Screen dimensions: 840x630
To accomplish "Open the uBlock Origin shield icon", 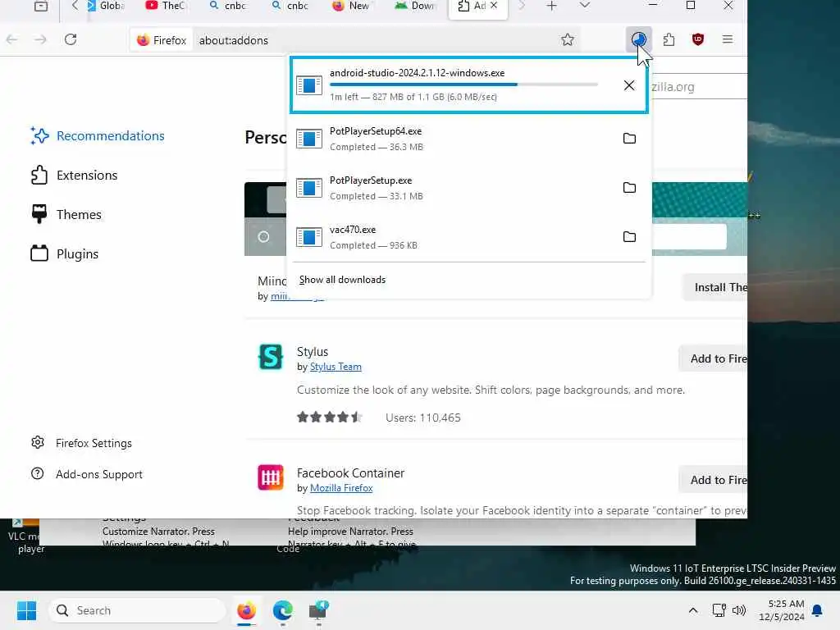I will point(697,39).
